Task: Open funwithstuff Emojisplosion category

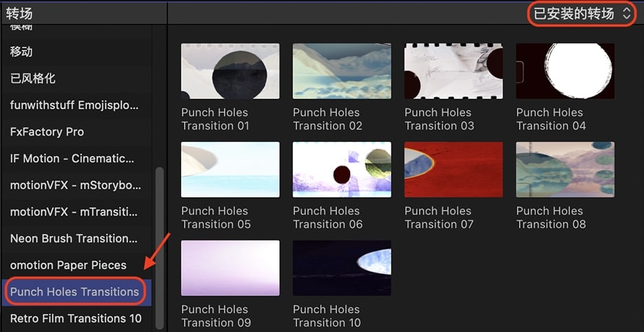Action: click(74, 105)
